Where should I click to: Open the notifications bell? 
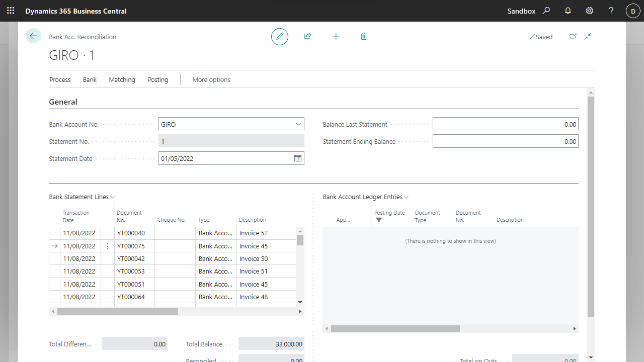568,11
